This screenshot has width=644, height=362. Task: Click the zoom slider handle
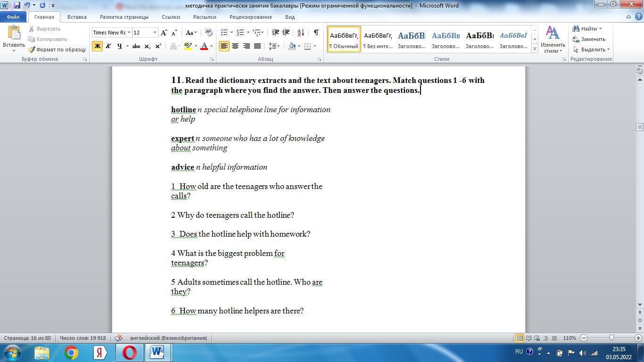click(x=611, y=338)
